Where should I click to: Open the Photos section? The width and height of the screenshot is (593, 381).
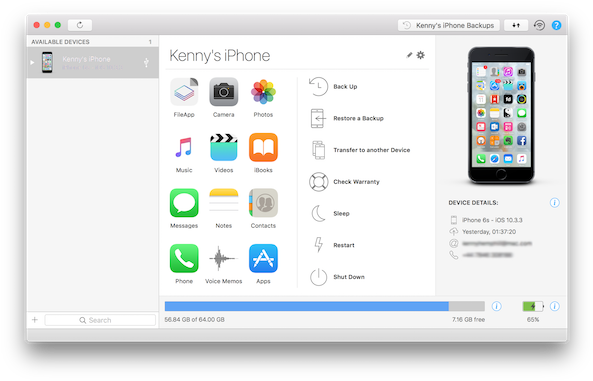[x=263, y=92]
